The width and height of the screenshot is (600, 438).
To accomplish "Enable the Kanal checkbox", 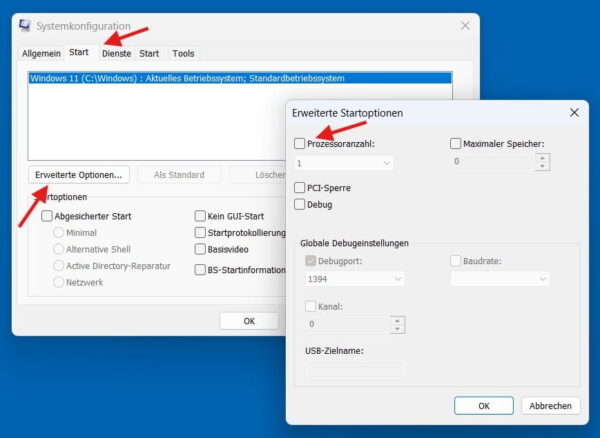I will pyautogui.click(x=310, y=306).
